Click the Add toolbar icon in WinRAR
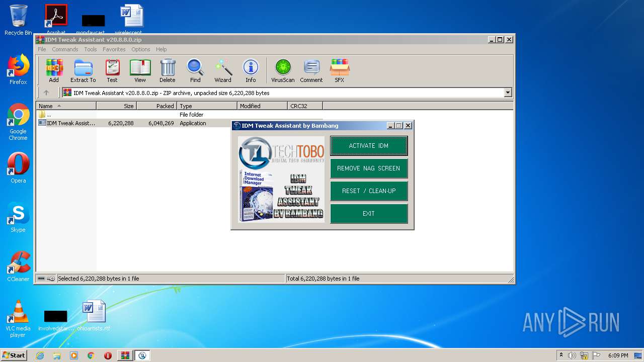 point(54,70)
